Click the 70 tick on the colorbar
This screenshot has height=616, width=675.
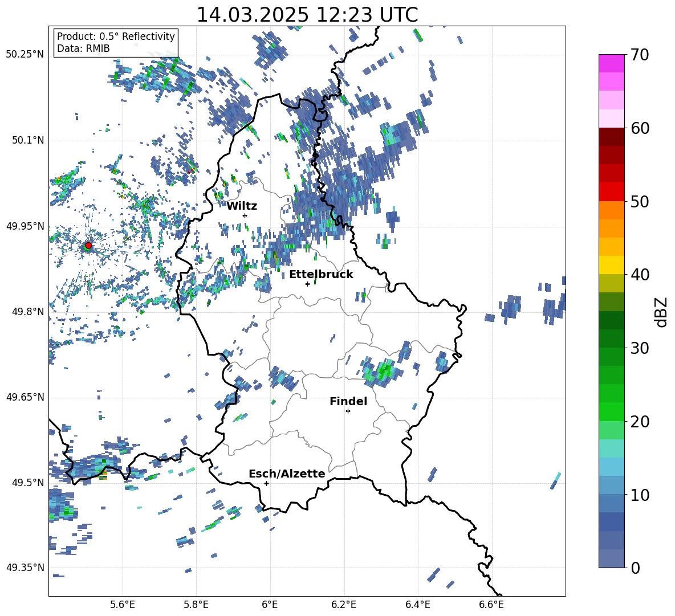tap(639, 55)
